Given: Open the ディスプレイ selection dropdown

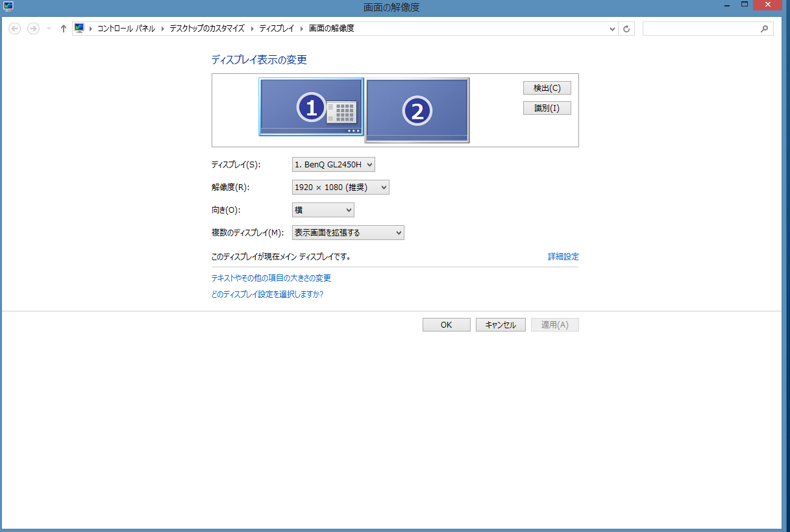Looking at the screenshot, I should pos(334,165).
